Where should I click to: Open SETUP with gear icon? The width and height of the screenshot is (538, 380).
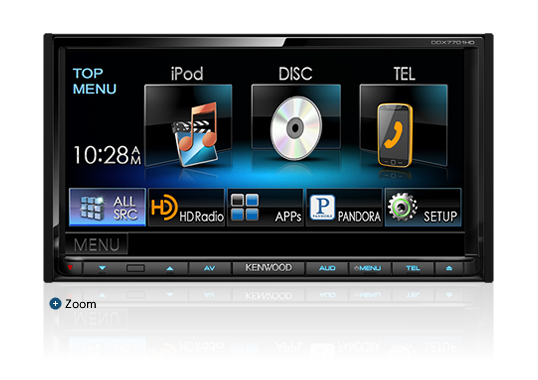[423, 207]
